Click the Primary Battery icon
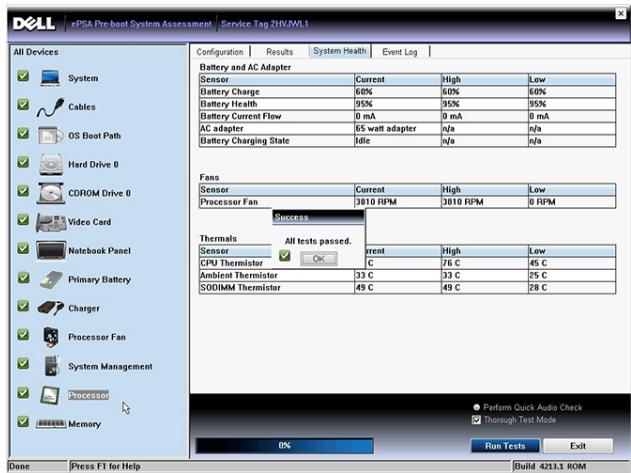Viewport: 631px width, 473px height. coord(51,280)
